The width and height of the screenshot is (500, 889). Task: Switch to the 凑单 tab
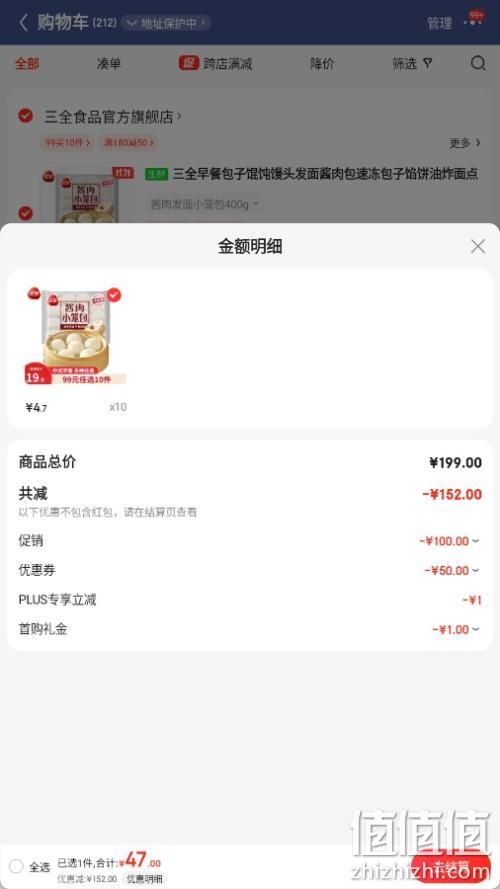point(109,64)
